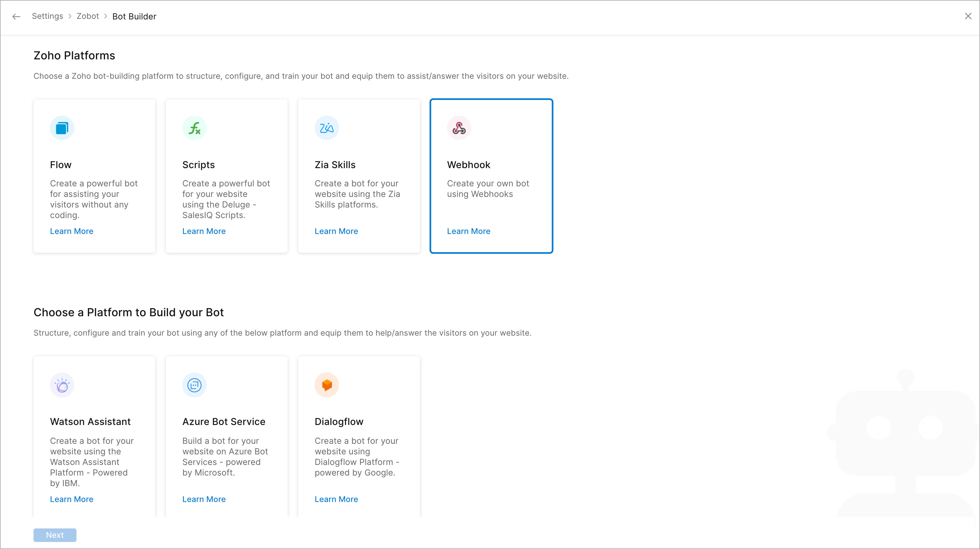This screenshot has height=549, width=980.
Task: Select the Flow platform icon
Action: tap(62, 128)
